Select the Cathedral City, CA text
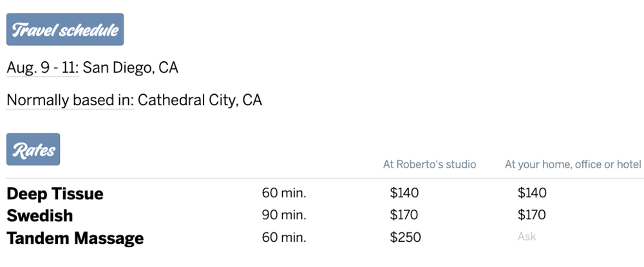The image size is (644, 267). 200,101
